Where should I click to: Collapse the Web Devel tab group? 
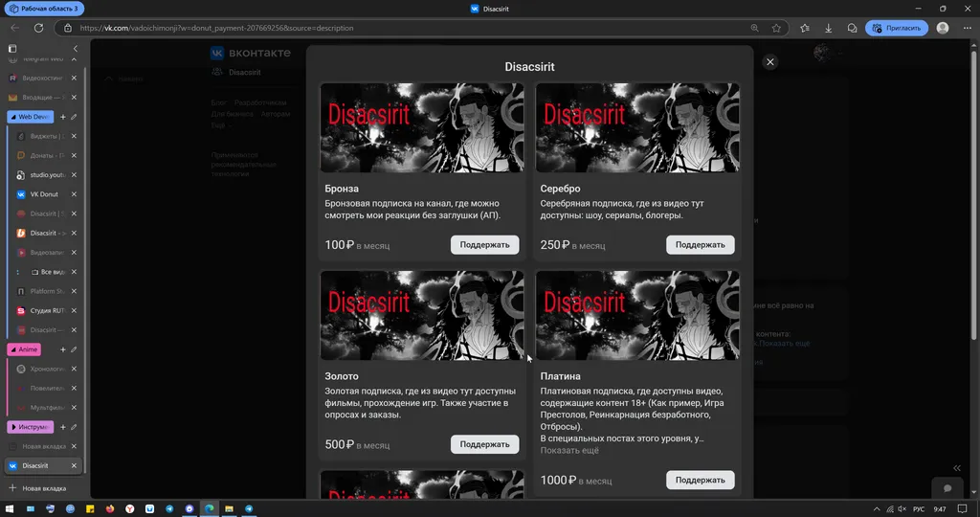point(30,117)
